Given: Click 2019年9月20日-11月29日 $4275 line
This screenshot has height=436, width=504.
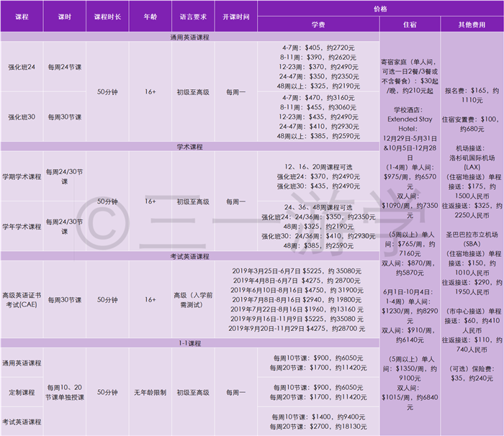Looking at the screenshot, I should (x=297, y=329).
